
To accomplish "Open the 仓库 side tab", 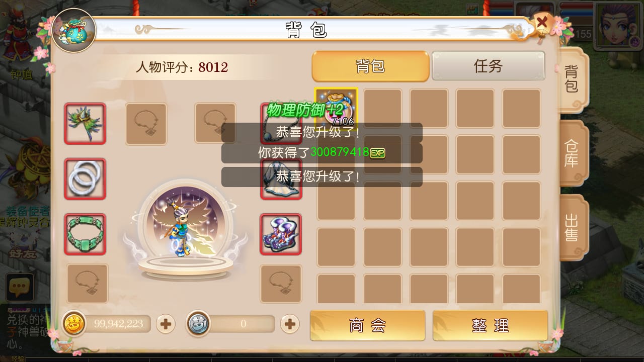I will point(573,153).
